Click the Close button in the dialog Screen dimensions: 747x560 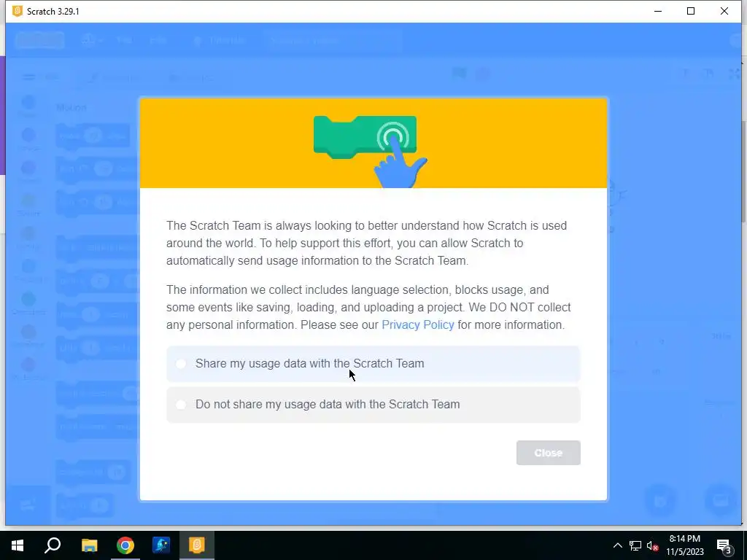548,453
